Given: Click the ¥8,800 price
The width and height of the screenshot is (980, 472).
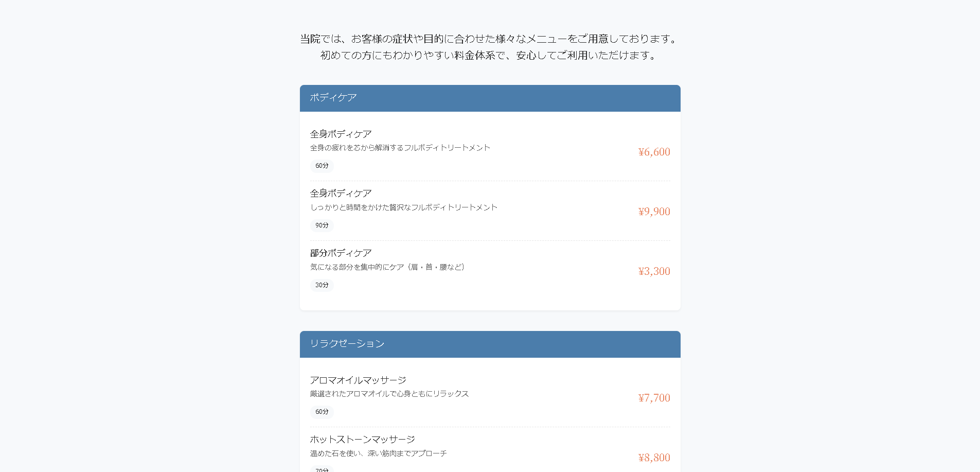Looking at the screenshot, I should pos(654,458).
